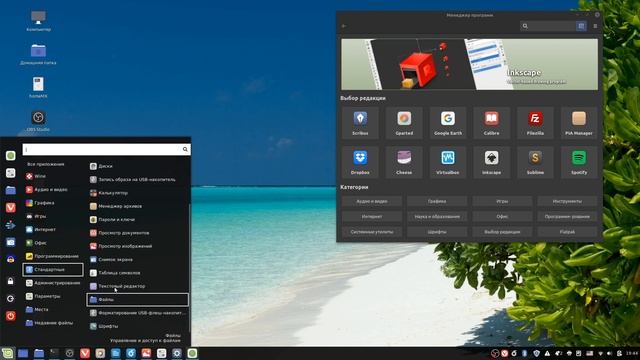Launch Текстовый редактор from the menu
640x360 pixels.
click(x=138, y=286)
